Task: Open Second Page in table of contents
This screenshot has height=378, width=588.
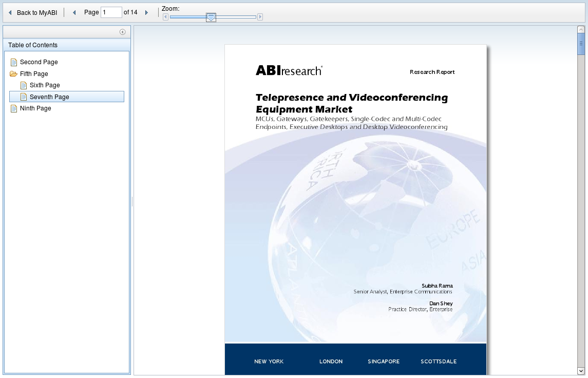Action: point(39,62)
